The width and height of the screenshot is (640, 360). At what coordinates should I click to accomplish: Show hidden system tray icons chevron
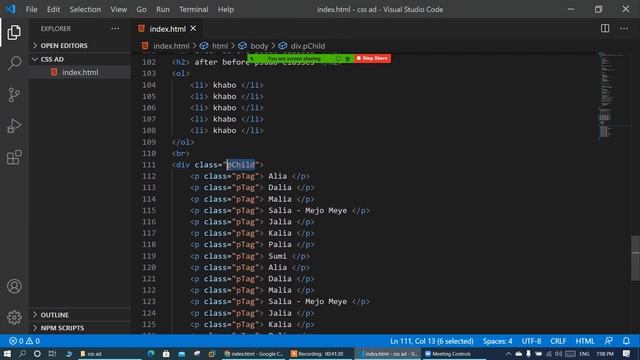point(508,353)
